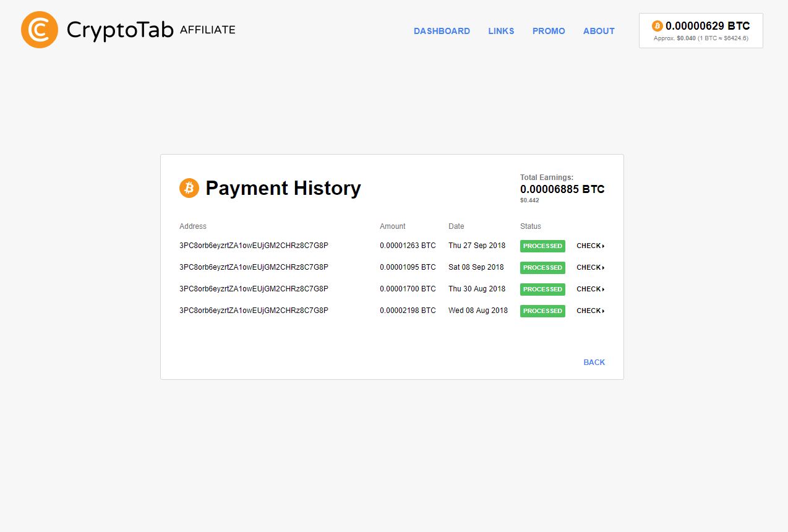Check the 08 Aug 2018 payment
Viewport: 788px width, 532px height.
click(x=590, y=311)
